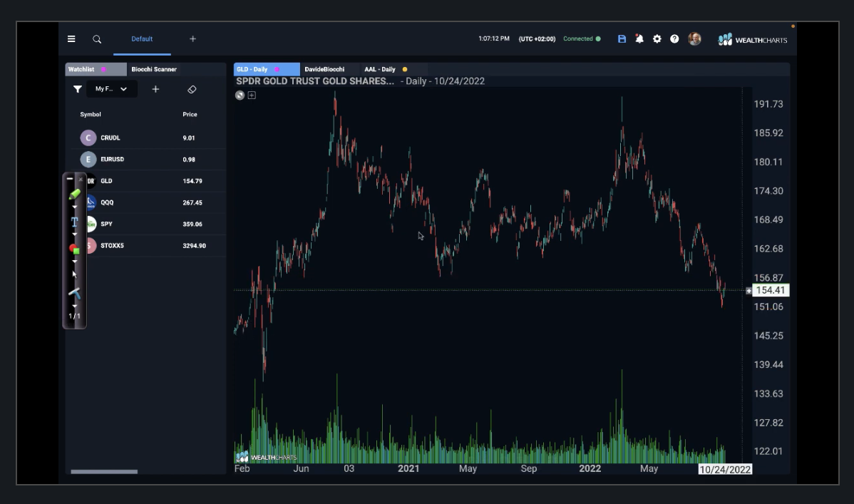This screenshot has width=854, height=504.
Task: Select the GLD - Daily chart tab
Action: point(267,69)
